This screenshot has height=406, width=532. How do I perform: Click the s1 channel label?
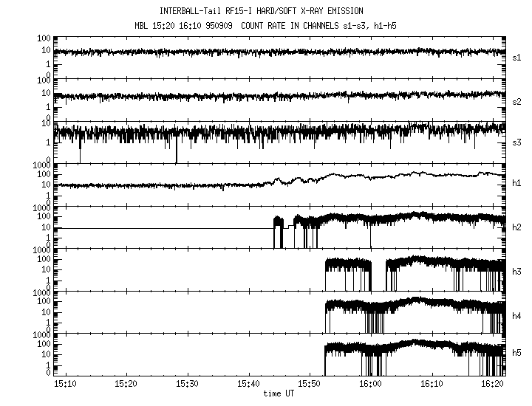tap(516, 58)
